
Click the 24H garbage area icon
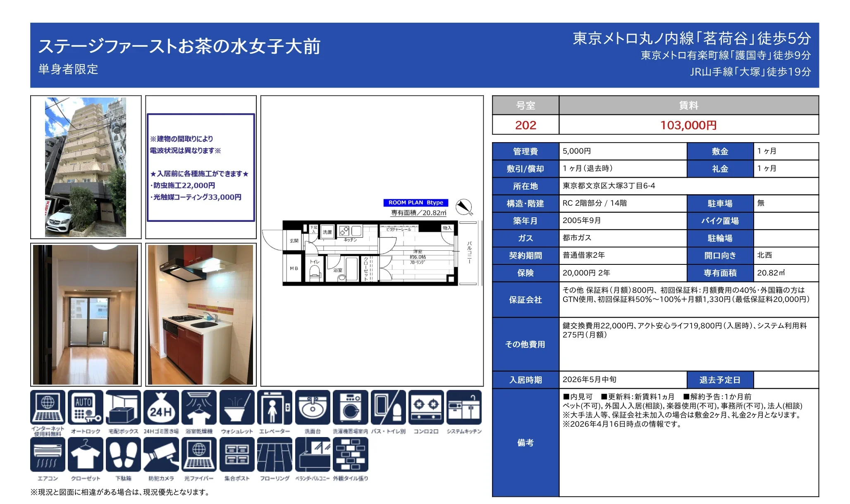161,407
